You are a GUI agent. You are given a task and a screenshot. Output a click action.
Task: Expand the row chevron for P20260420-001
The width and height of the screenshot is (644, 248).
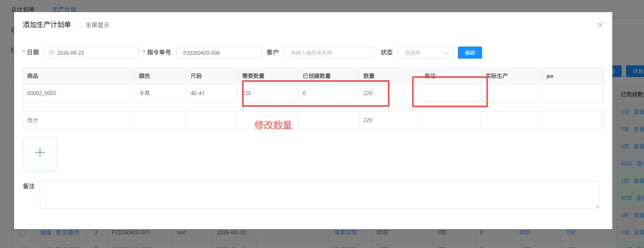97,232
